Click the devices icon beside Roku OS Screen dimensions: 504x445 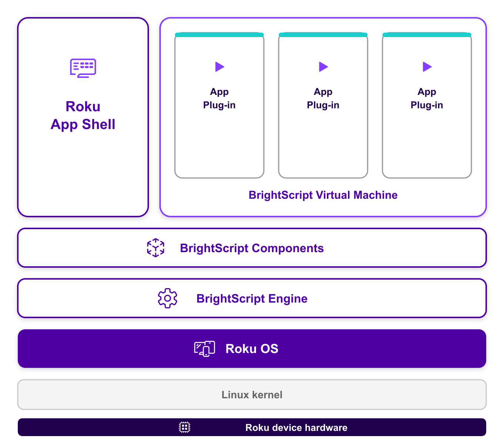tap(205, 349)
